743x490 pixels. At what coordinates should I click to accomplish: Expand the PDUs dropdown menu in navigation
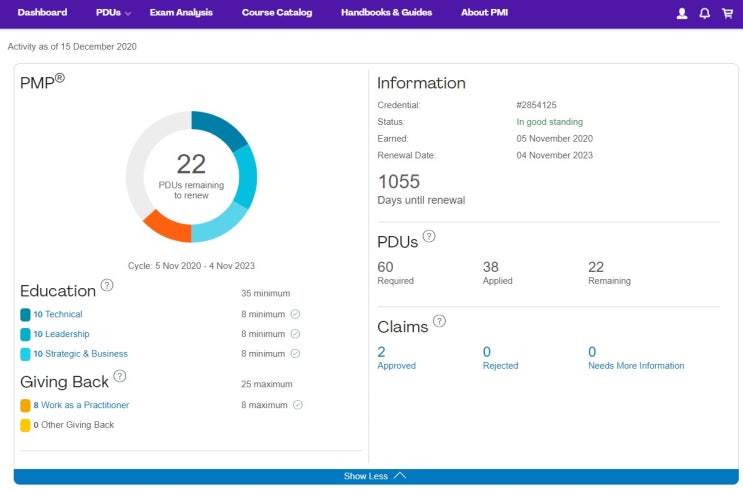(x=113, y=13)
